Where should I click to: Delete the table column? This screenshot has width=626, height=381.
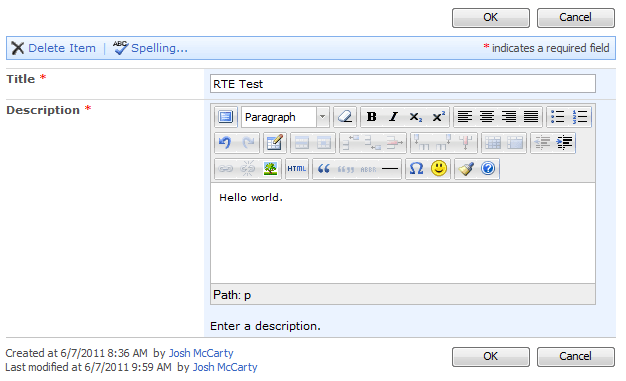[466, 143]
